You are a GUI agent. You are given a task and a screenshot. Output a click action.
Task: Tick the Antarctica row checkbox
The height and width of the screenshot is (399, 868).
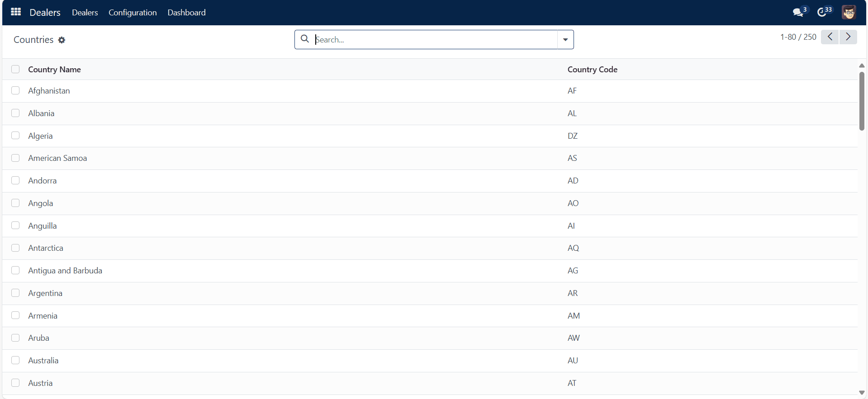(x=15, y=248)
